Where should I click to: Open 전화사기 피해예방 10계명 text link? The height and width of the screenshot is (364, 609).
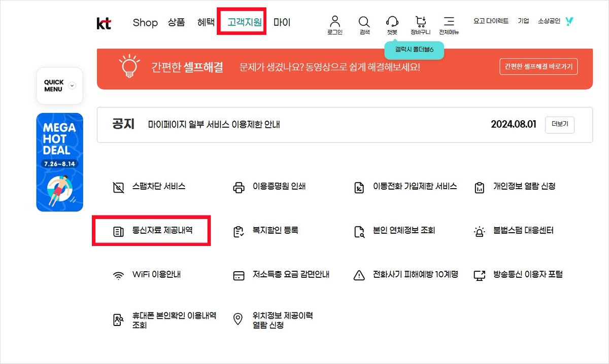pyautogui.click(x=416, y=275)
